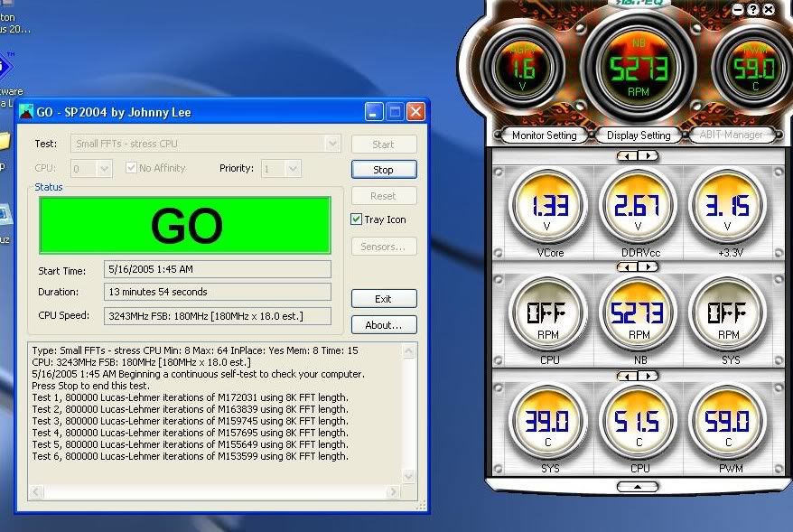
Task: Toggle the Tray Icon checkbox
Action: pyautogui.click(x=356, y=219)
